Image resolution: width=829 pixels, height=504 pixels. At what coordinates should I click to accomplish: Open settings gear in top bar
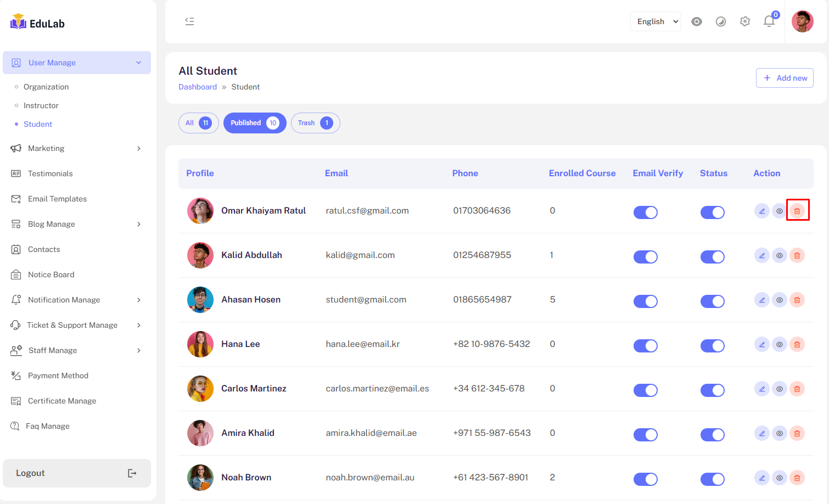pyautogui.click(x=744, y=21)
